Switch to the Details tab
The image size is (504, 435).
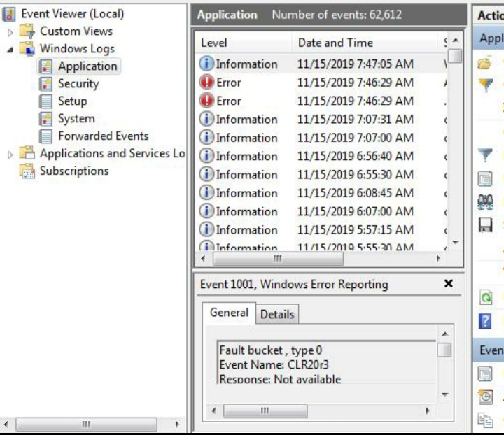(277, 314)
